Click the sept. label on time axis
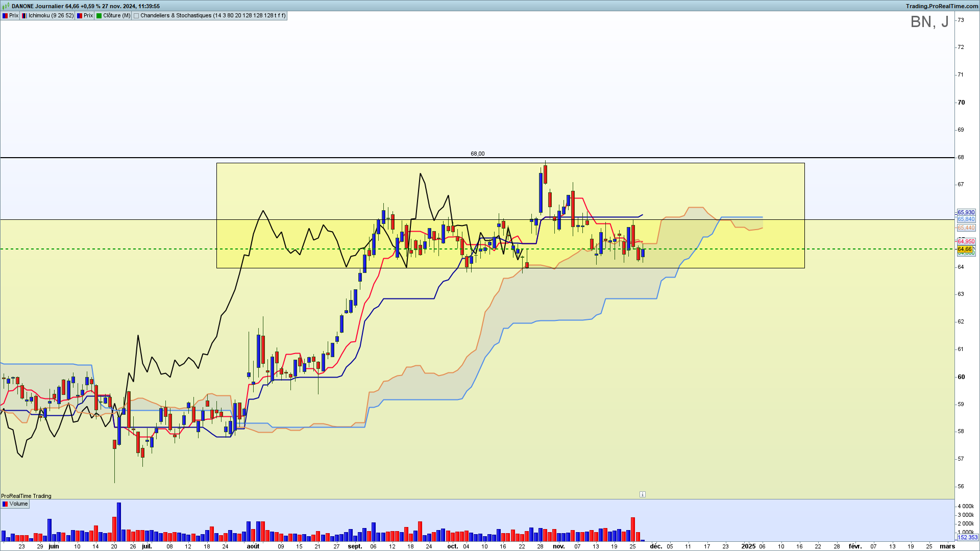980x551 pixels. click(355, 546)
